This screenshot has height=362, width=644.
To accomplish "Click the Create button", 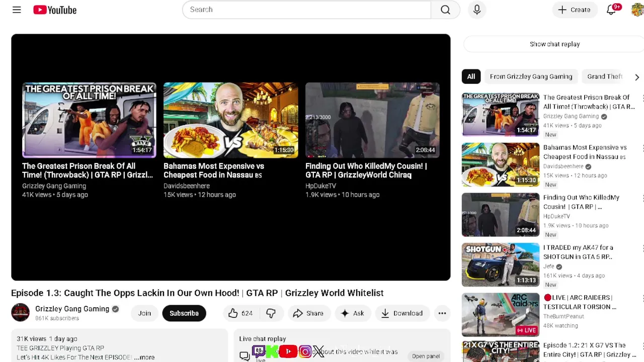I will point(575,10).
